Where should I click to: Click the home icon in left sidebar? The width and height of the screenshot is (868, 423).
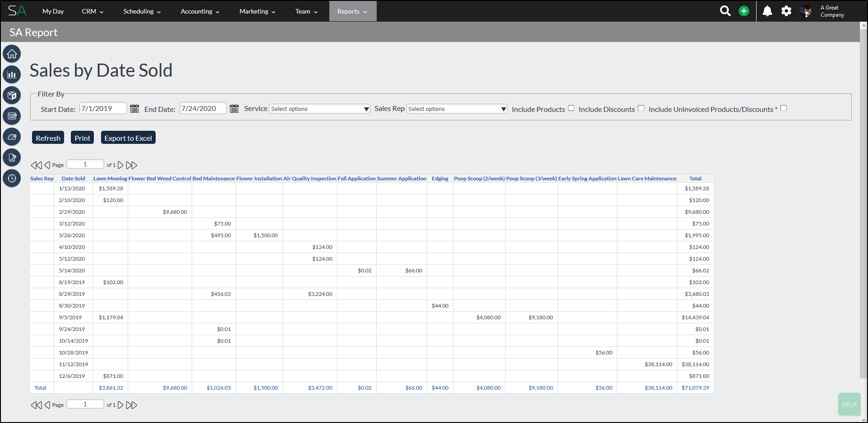(12, 54)
